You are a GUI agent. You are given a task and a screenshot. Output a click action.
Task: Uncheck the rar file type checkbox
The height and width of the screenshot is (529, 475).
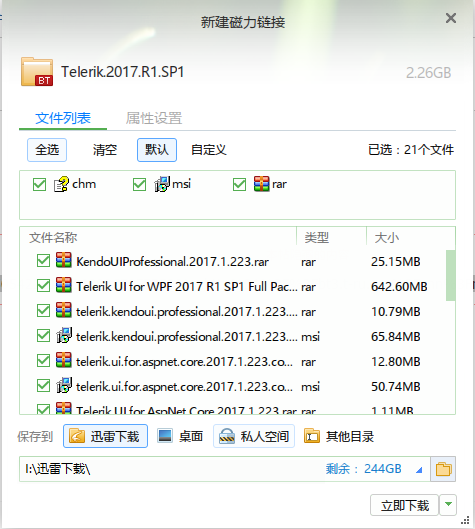[x=240, y=185]
